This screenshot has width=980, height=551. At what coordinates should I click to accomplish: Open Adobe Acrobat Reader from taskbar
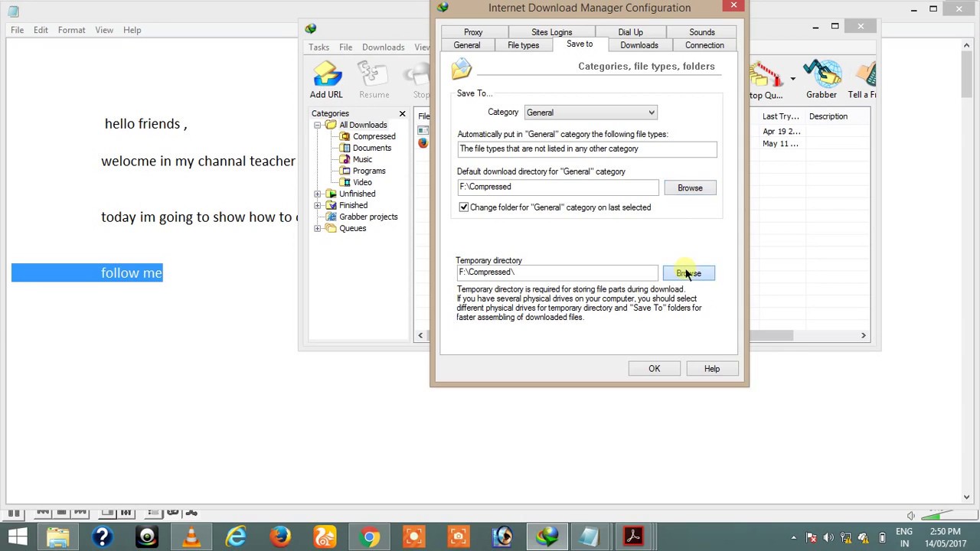coord(633,536)
